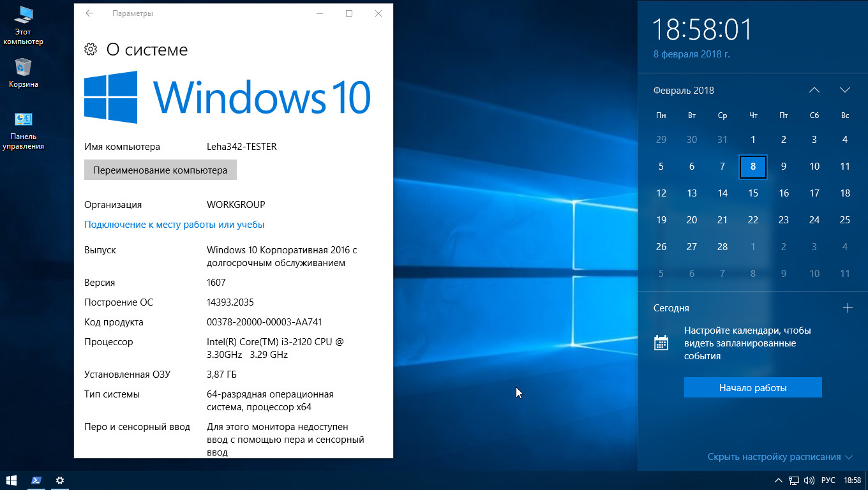Select 15 February in the calendar
868x490 pixels.
point(753,193)
